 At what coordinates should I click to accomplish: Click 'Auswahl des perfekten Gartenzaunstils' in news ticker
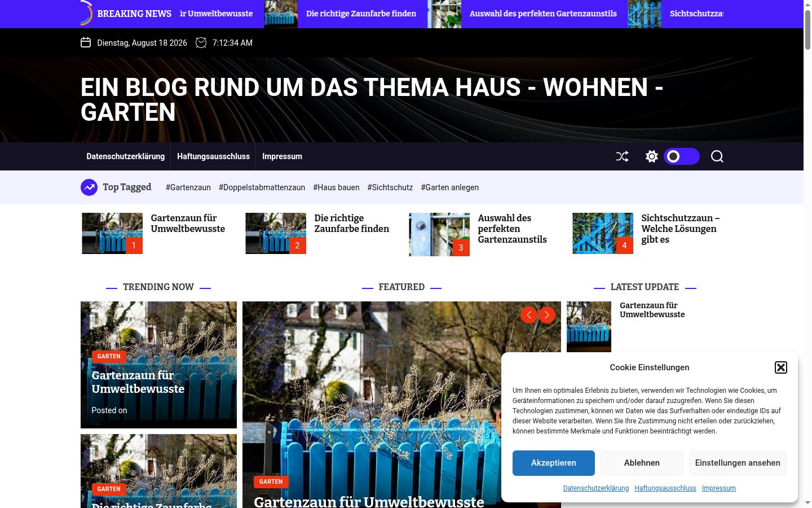click(543, 14)
